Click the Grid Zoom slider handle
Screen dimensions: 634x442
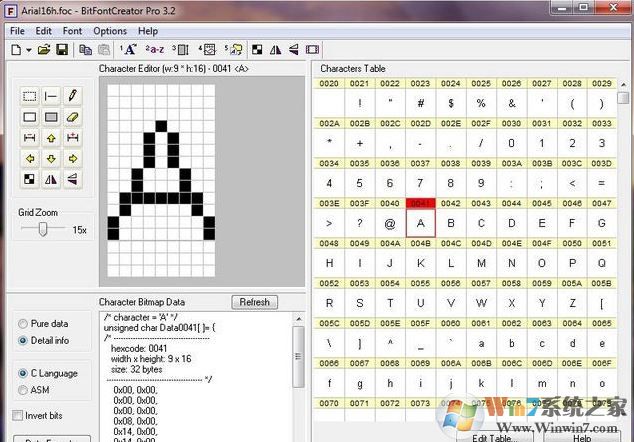coord(42,229)
